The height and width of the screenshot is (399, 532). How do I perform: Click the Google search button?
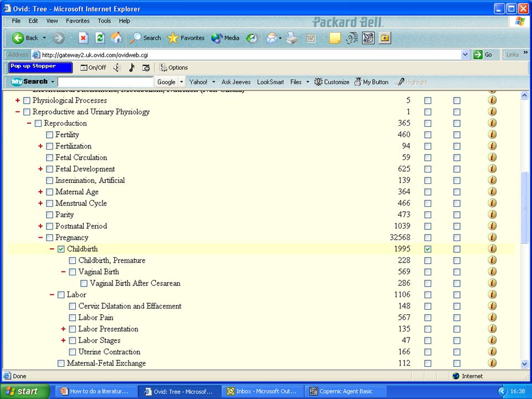click(x=166, y=82)
